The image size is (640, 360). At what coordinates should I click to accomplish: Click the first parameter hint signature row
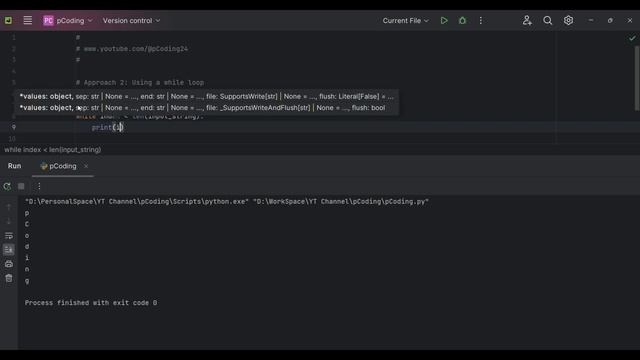coord(207,96)
